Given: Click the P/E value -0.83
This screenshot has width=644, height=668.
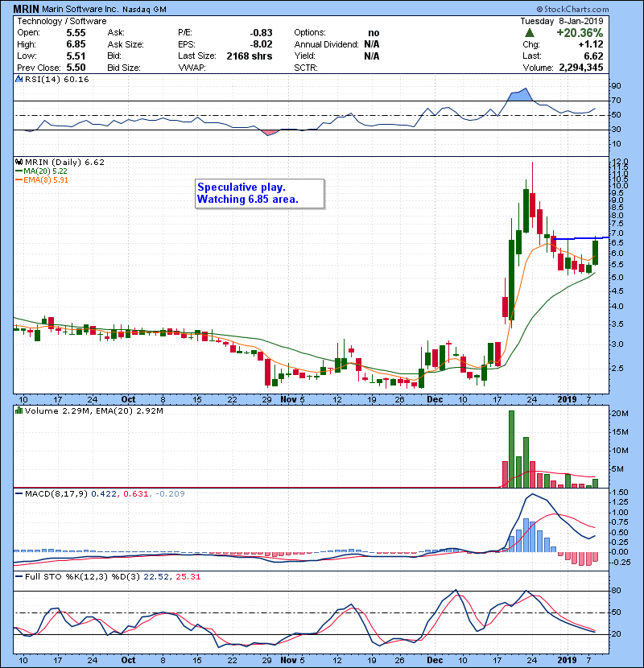Looking at the screenshot, I should click(x=261, y=33).
